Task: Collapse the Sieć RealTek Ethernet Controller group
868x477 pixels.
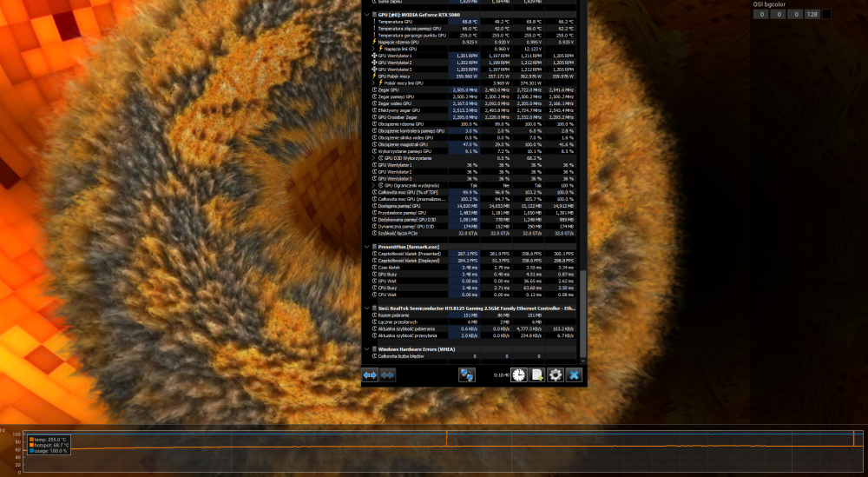Action: click(366, 308)
